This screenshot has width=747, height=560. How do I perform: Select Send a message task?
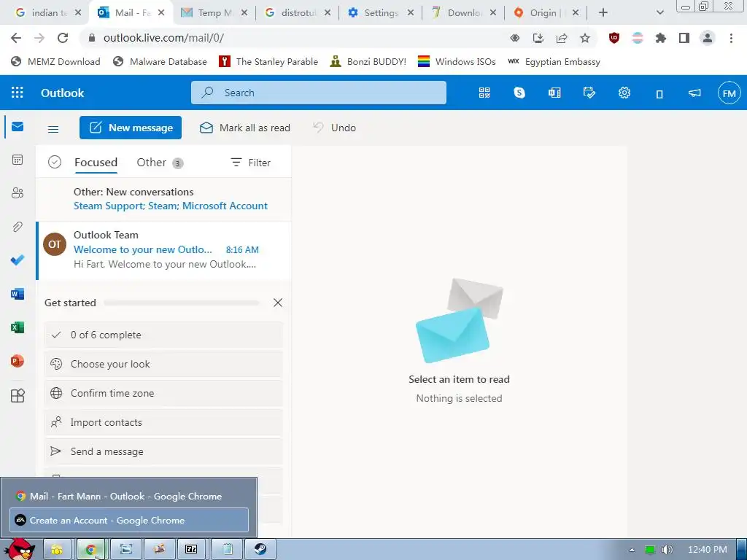163,451
